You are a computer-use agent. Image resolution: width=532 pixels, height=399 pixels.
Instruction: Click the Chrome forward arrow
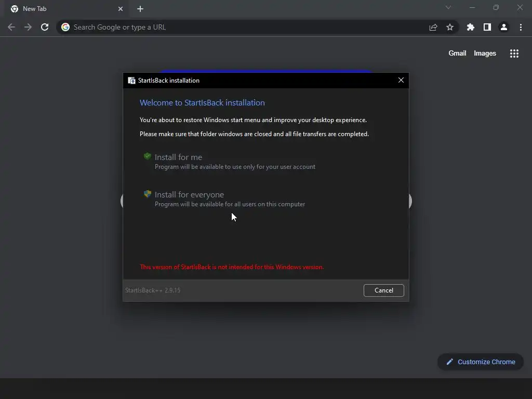(28, 27)
